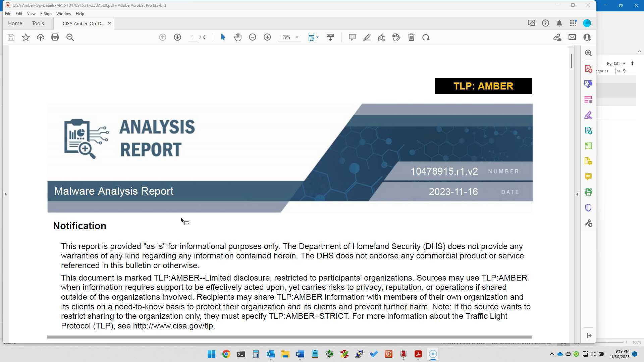Save the document using the save icon
This screenshot has height=362, width=644.
(11, 37)
